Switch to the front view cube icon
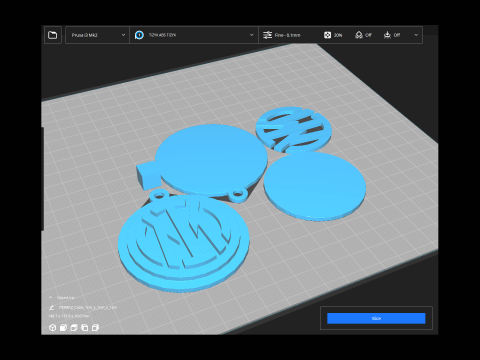Screen dimensions: 480x360 pyautogui.click(x=63, y=328)
